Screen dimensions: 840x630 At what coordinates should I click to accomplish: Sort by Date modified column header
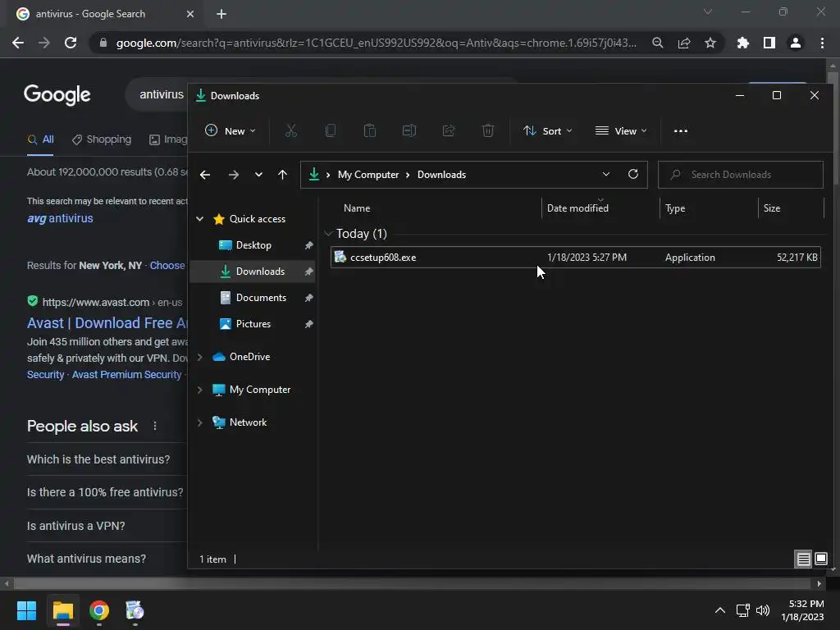tap(600, 208)
